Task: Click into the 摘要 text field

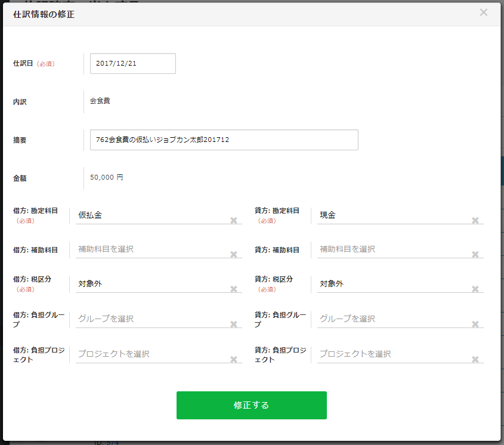Action: point(224,140)
